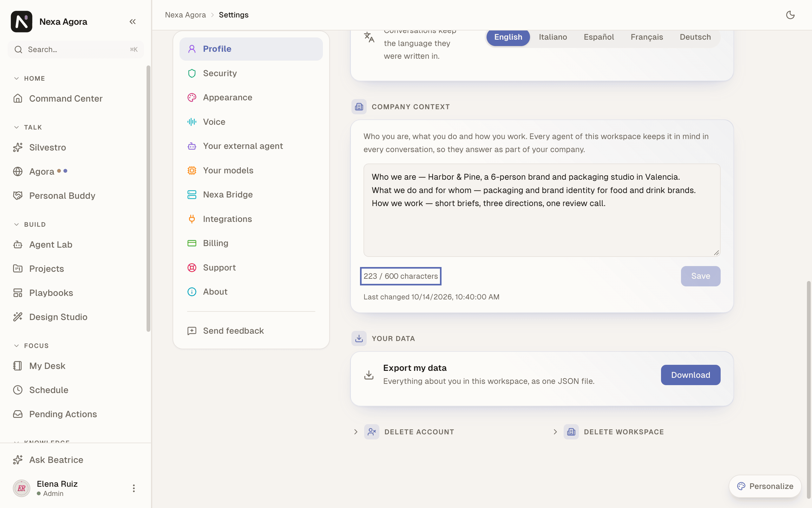Click into the company context text area

(x=542, y=210)
